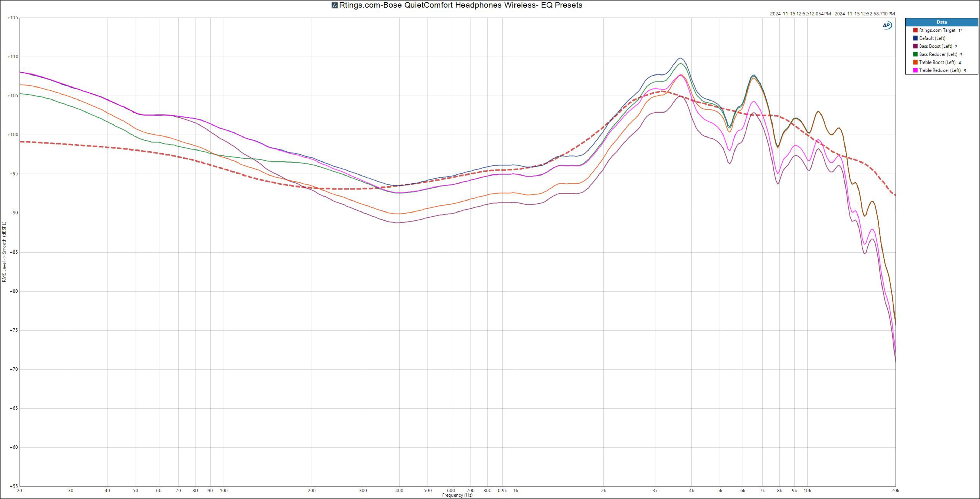The width and height of the screenshot is (980, 499).
Task: Select the Treble Boost (Left) legend label
Action: (x=937, y=62)
